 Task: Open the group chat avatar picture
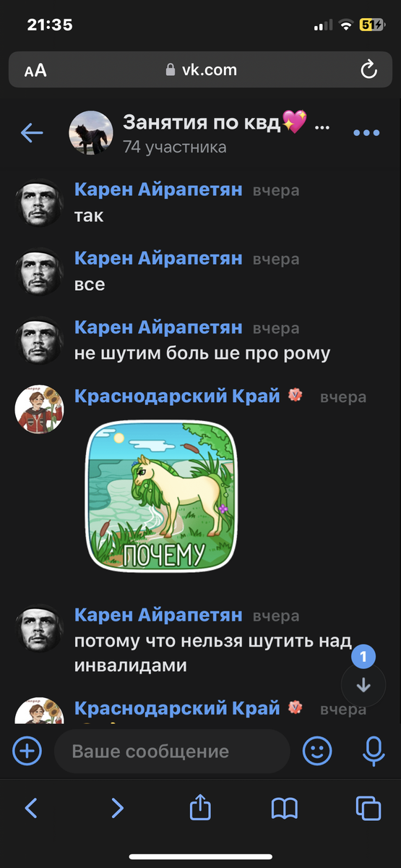[90, 133]
